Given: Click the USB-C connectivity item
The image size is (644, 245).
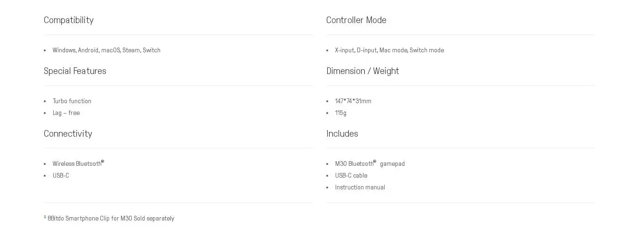Looking at the screenshot, I should coord(61,175).
